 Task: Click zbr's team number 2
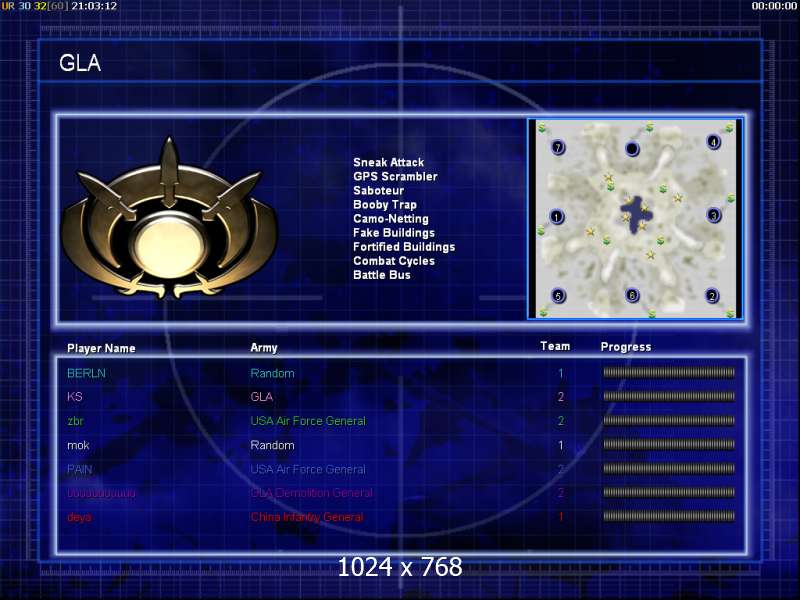561,421
